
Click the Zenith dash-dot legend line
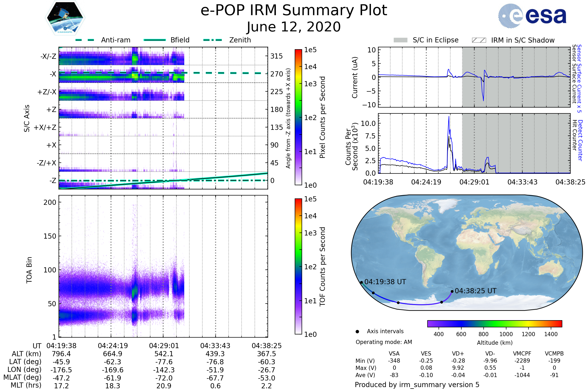pyautogui.click(x=212, y=40)
